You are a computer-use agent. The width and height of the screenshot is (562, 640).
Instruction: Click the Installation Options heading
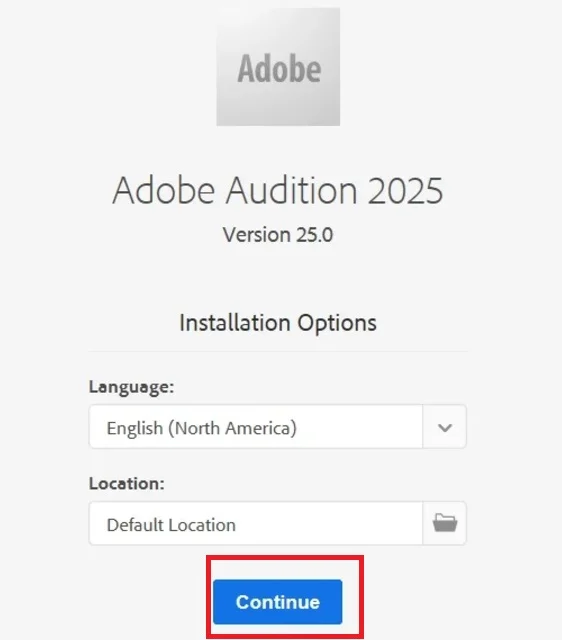pos(278,323)
